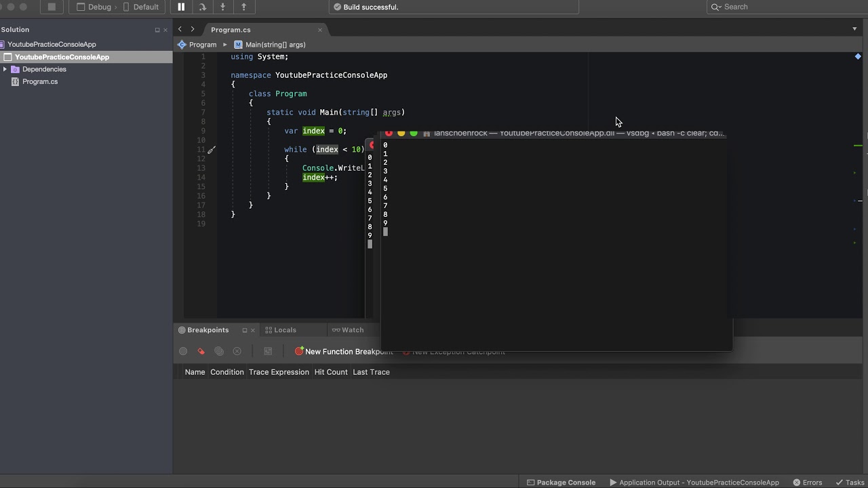Screen dimensions: 868x488
Task: Step over the current line
Action: (x=202, y=7)
